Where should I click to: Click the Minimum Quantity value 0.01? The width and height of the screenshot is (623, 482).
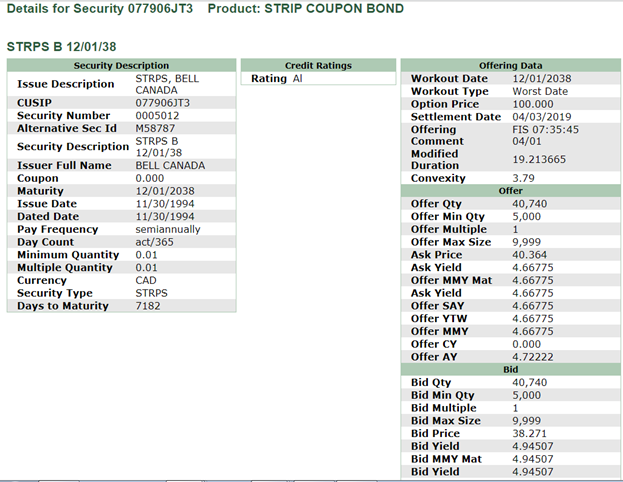pyautogui.click(x=146, y=255)
